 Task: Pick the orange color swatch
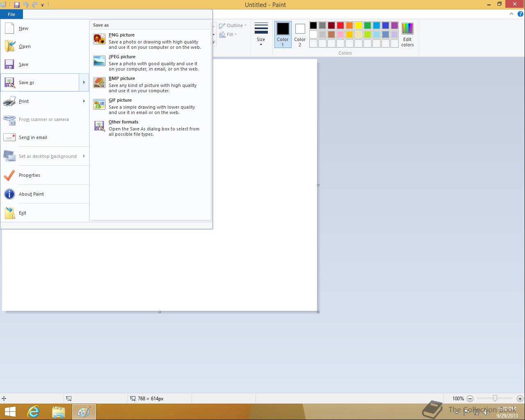349,25
